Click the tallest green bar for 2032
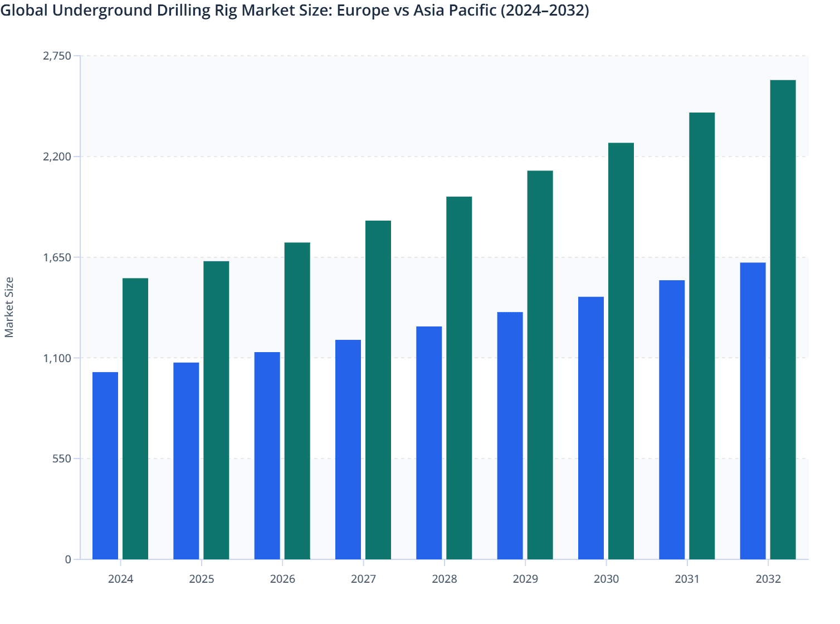Screen dimensions: 840x624 point(783,318)
